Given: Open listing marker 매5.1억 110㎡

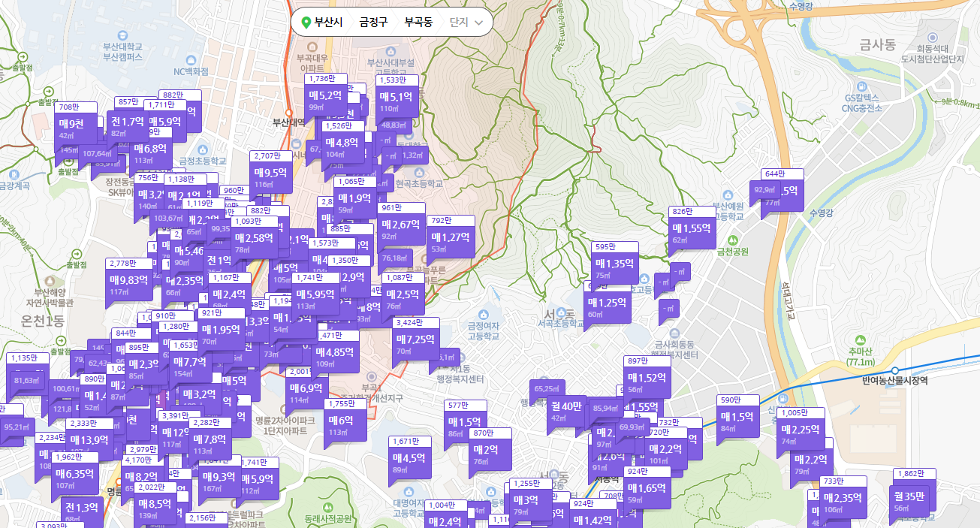Looking at the screenshot, I should tap(396, 98).
